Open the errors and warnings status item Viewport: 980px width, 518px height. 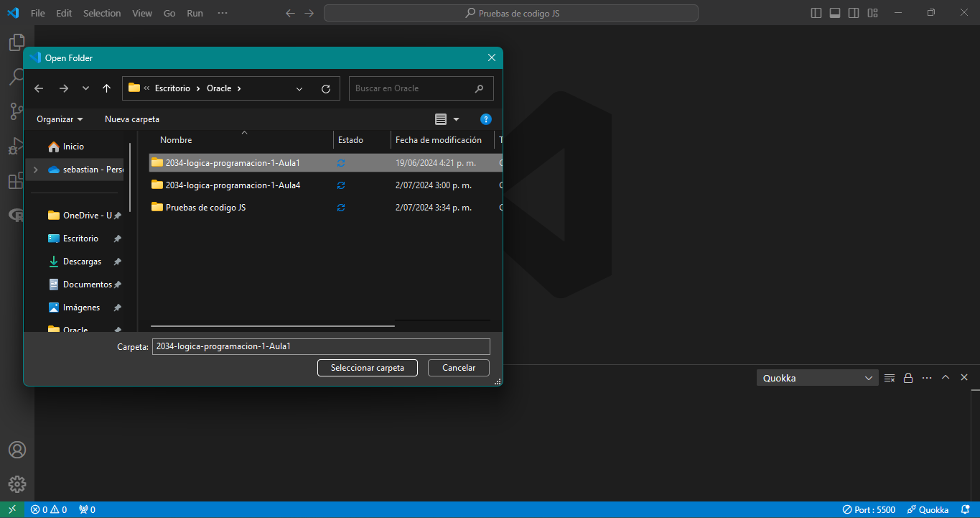point(49,509)
